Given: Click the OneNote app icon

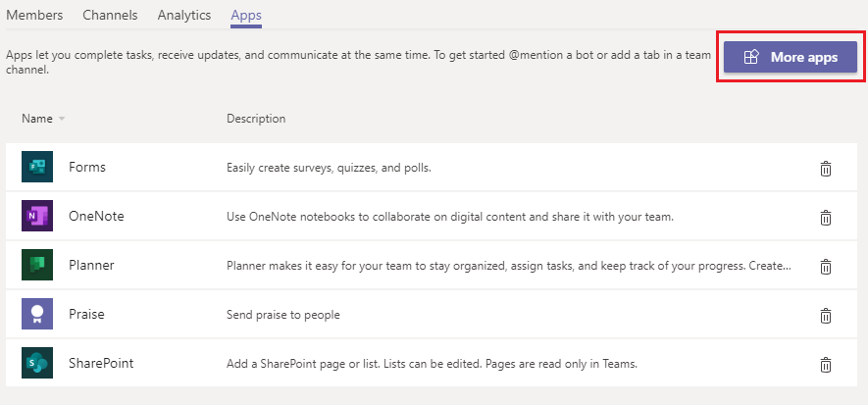Looking at the screenshot, I should pos(36,217).
